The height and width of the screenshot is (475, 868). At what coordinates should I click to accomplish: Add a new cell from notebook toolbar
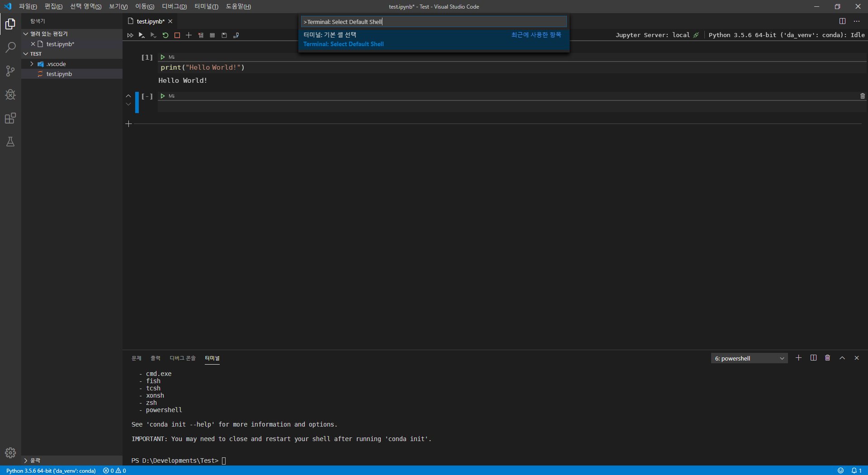tap(189, 35)
